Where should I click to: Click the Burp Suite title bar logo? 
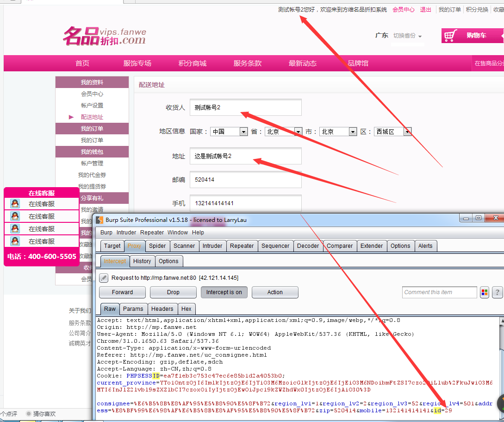pyautogui.click(x=100, y=220)
